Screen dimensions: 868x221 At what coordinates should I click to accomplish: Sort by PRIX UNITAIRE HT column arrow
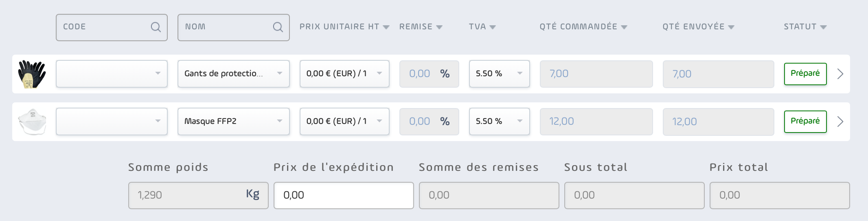point(386,27)
